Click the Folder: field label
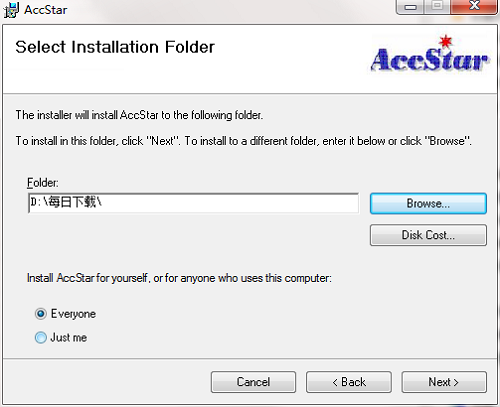The height and width of the screenshot is (407, 500). click(43, 183)
